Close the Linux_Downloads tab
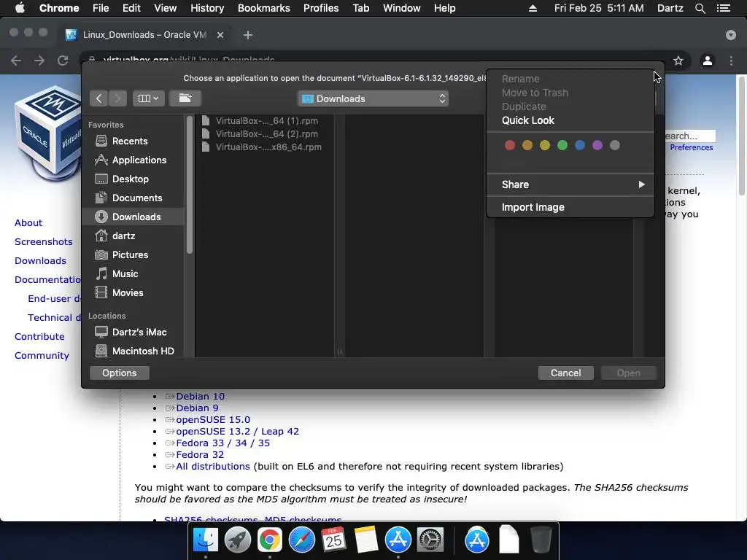Viewport: 747px width, 560px height. click(220, 35)
